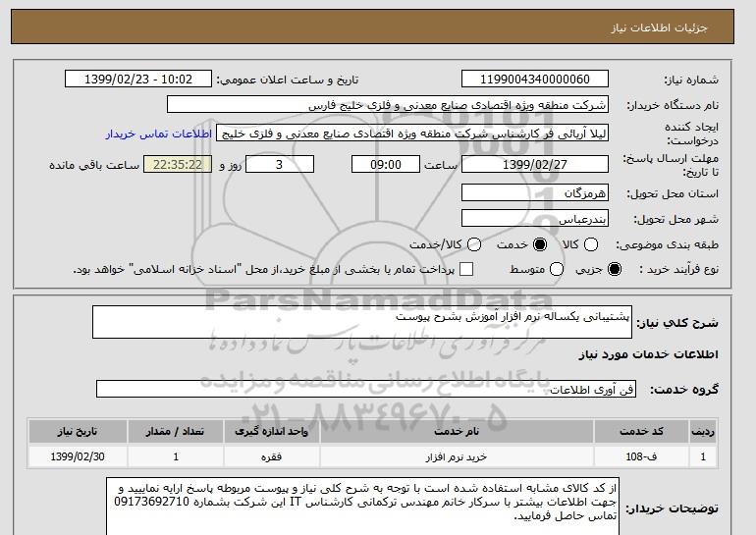Click the remaining time field 22:35:22
This screenshot has width=756, height=535.
point(178,164)
